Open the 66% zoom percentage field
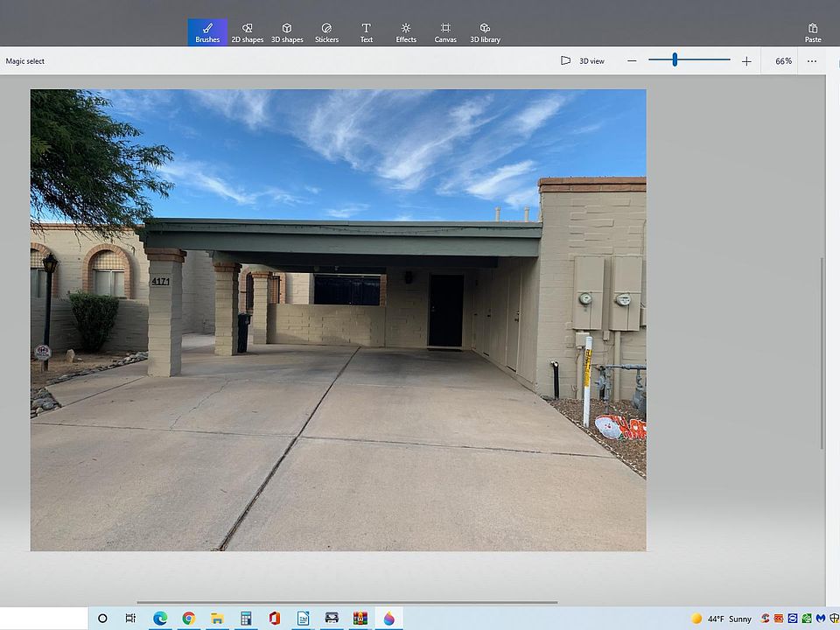Image resolution: width=840 pixels, height=630 pixels. point(783,61)
